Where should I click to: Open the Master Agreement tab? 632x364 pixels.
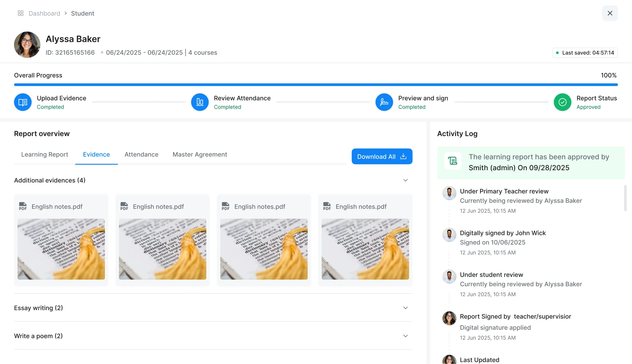point(200,155)
